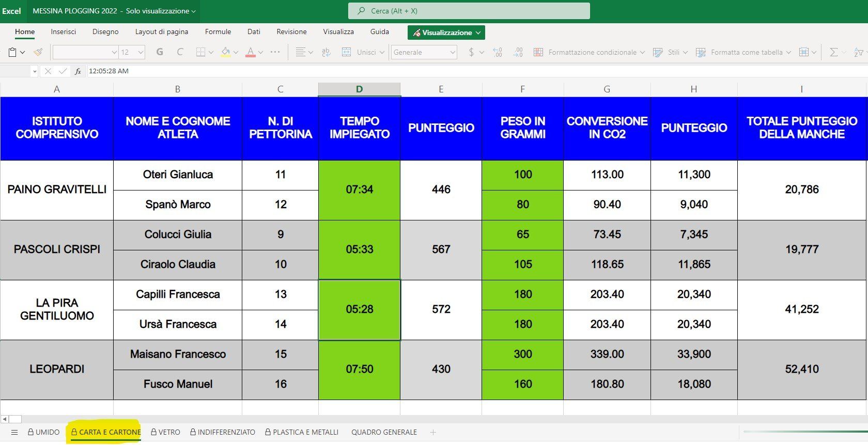Open the all sheets list icon
This screenshot has width=868, height=445.
[14, 432]
